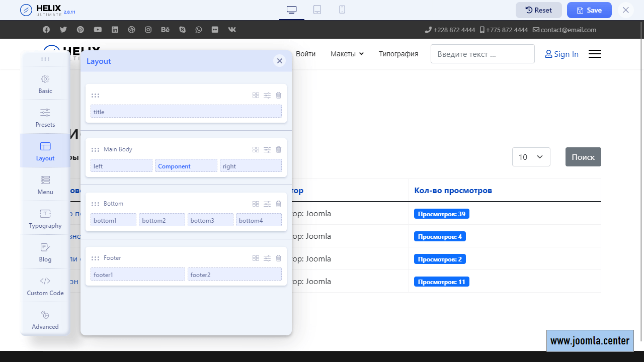The height and width of the screenshot is (362, 644).
Task: Click the Sign In link
Action: tap(561, 54)
